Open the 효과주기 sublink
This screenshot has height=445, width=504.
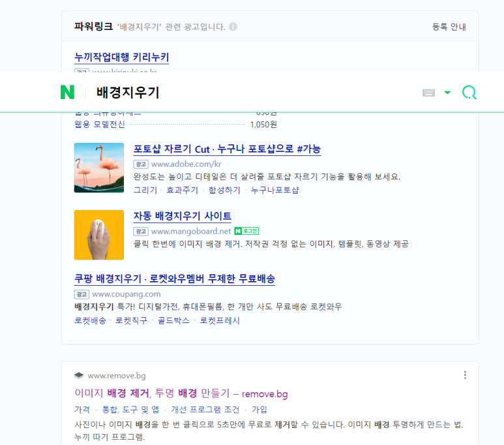click(182, 190)
